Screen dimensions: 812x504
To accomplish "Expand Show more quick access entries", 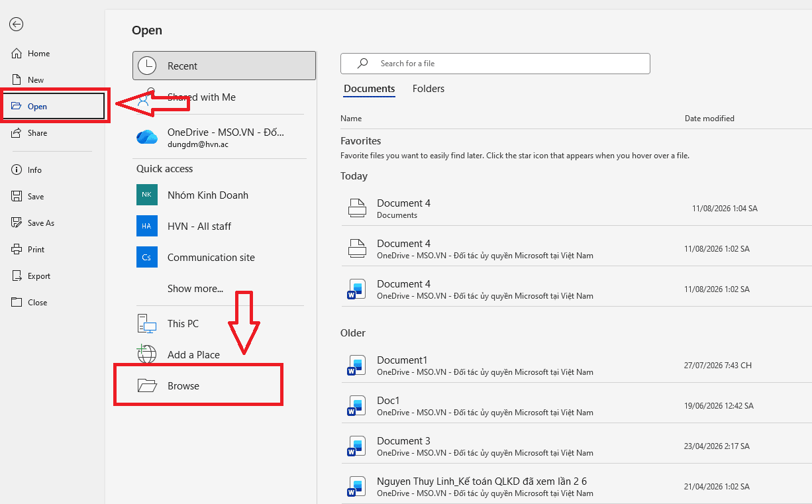I will [x=195, y=288].
